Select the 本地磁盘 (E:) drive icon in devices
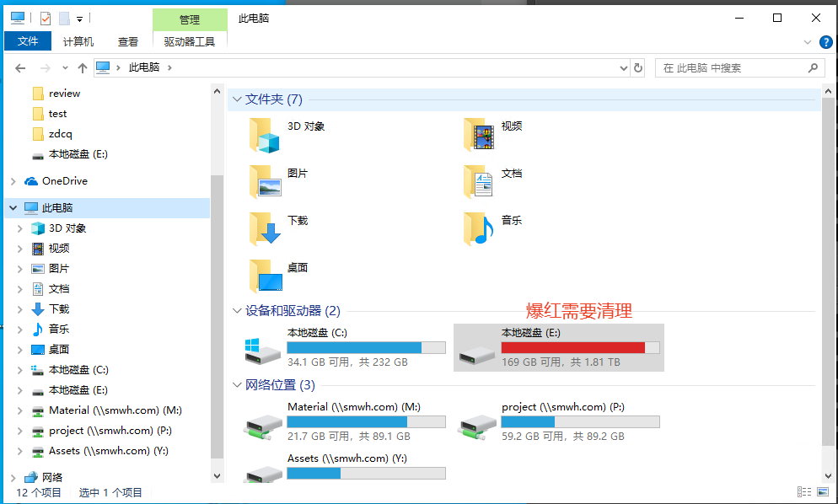 [x=476, y=356]
